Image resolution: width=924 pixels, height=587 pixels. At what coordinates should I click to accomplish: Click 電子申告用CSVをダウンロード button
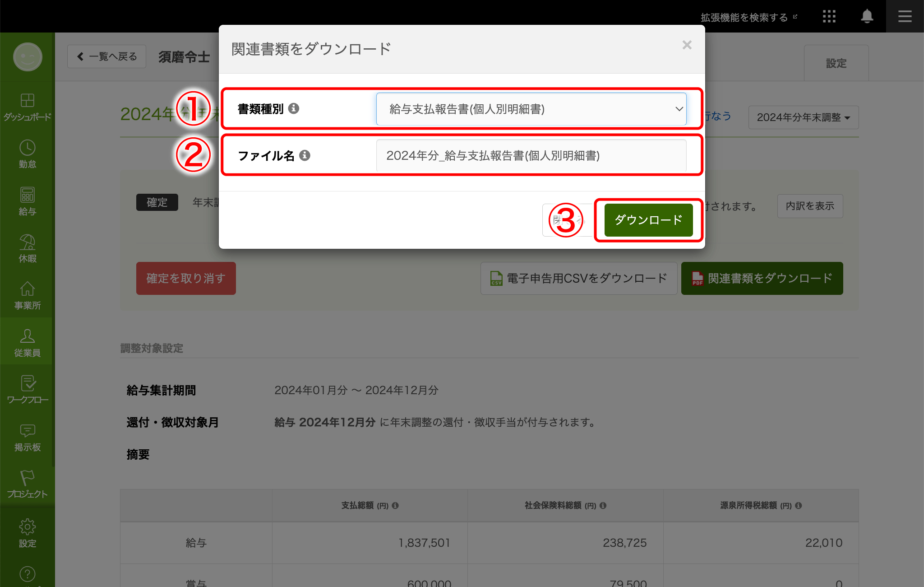[579, 278]
